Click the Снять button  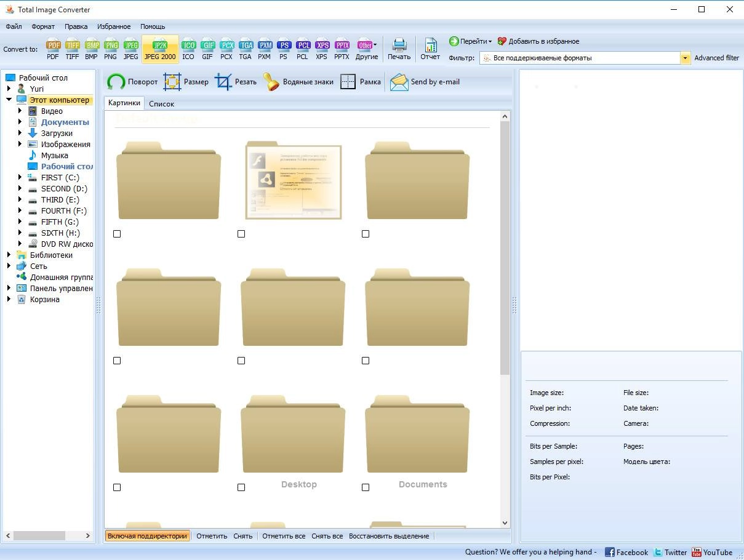tap(243, 536)
